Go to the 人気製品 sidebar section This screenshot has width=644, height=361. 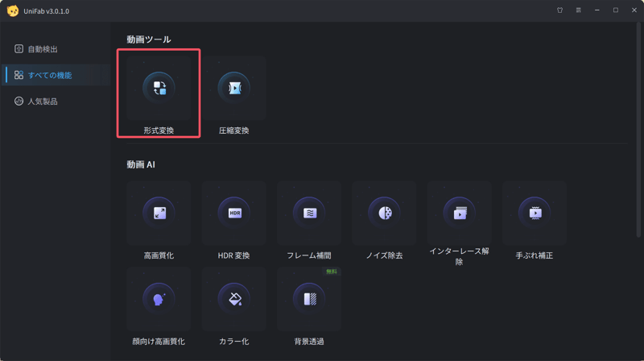pos(43,102)
